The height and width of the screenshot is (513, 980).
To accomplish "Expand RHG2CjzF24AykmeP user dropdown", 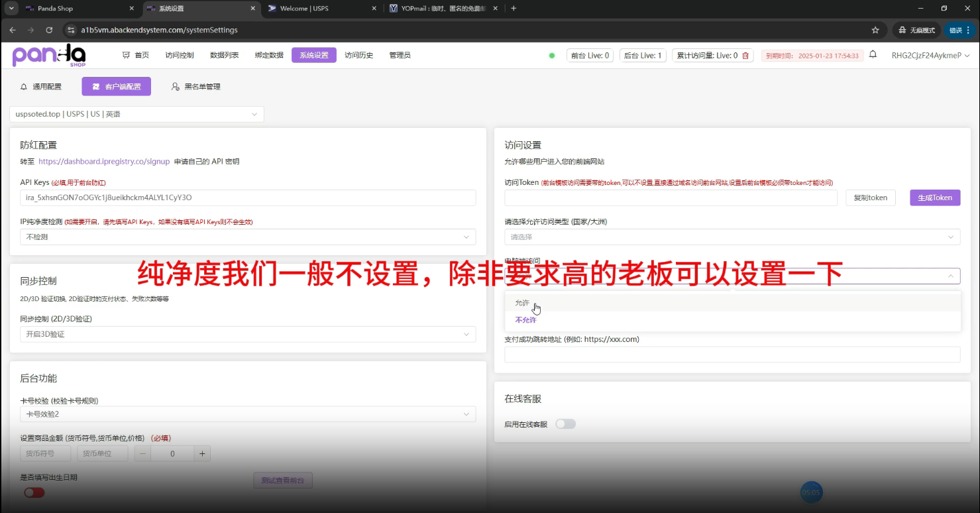I will coord(930,56).
